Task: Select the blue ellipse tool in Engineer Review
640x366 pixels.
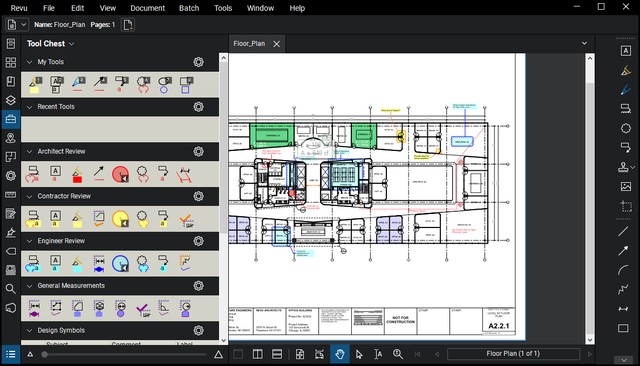Action: [x=120, y=264]
